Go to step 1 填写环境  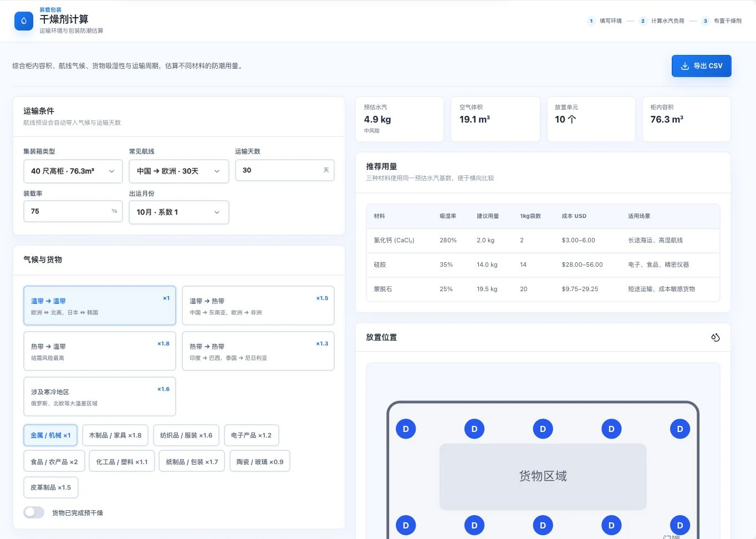click(x=605, y=21)
